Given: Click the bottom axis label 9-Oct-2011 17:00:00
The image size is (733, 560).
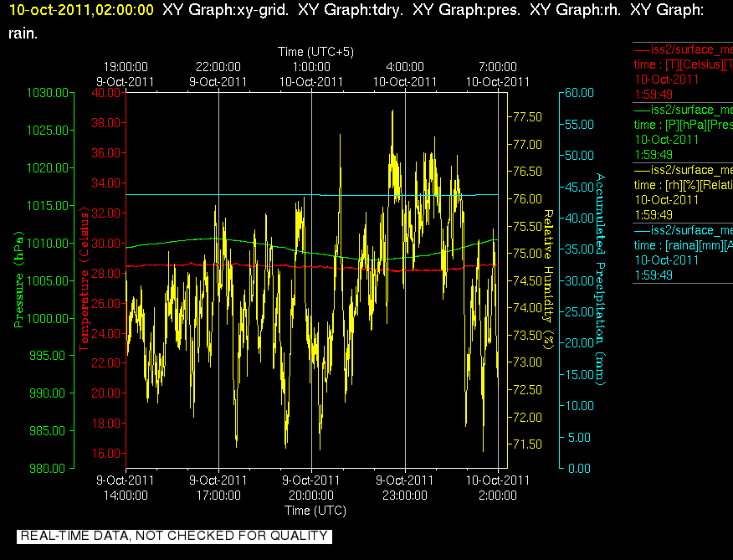Looking at the screenshot, I should (218, 487).
